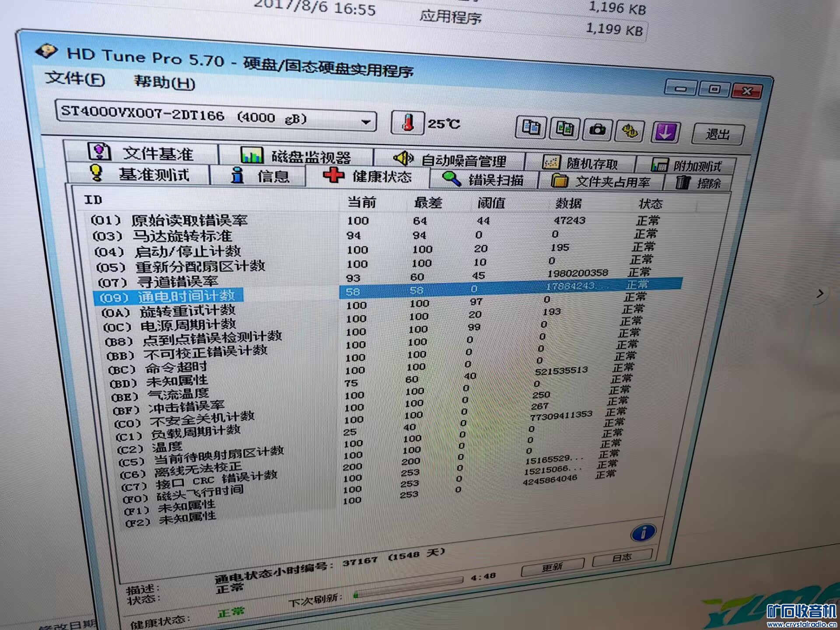Switch to the 自动噪音管理 tab
Screen dimensions: 840x630
449,159
